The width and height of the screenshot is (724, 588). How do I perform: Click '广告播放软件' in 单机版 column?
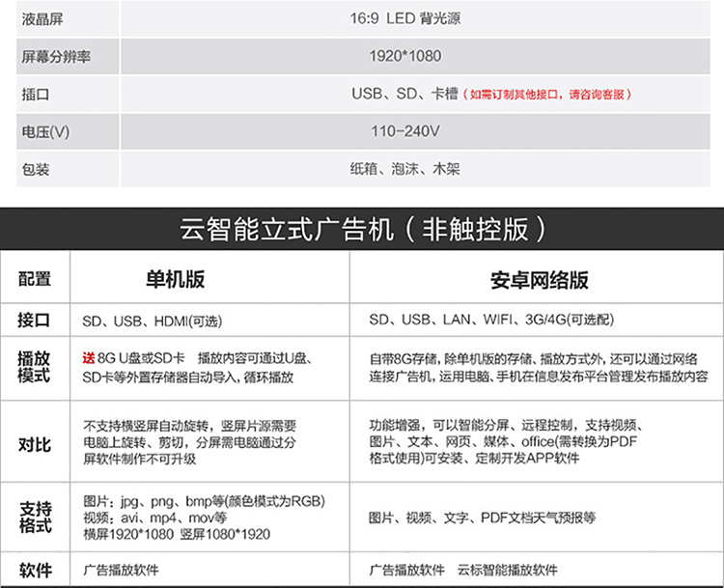point(121,570)
